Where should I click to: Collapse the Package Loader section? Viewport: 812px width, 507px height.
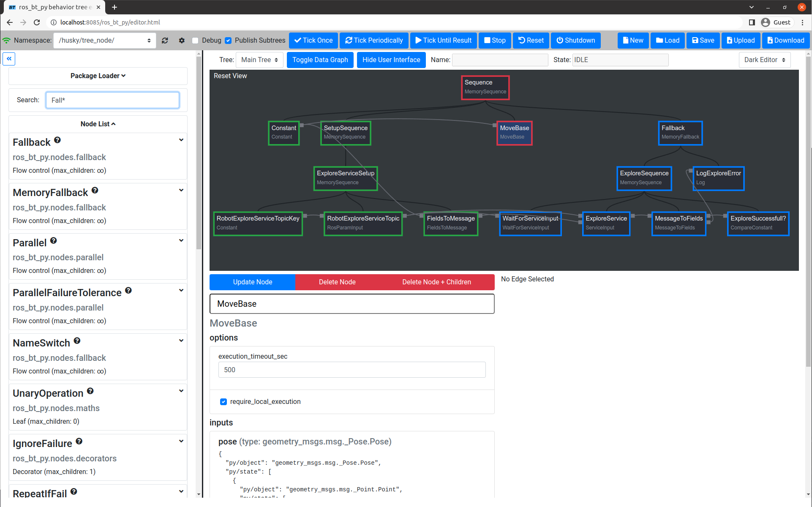coord(98,76)
